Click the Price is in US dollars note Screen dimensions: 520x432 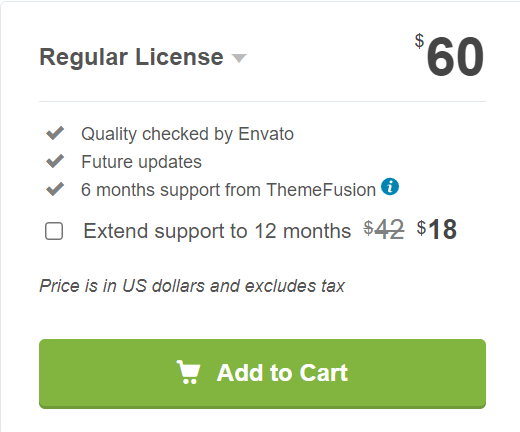point(192,286)
